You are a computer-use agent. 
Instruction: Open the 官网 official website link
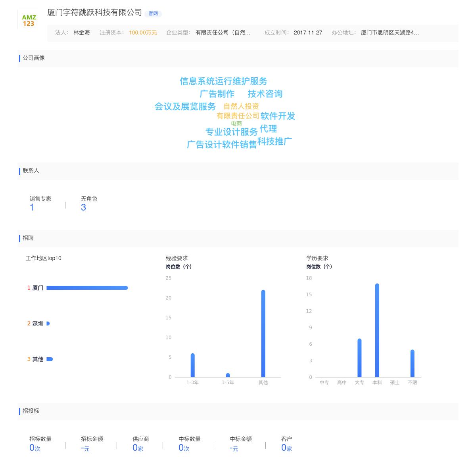coord(153,13)
